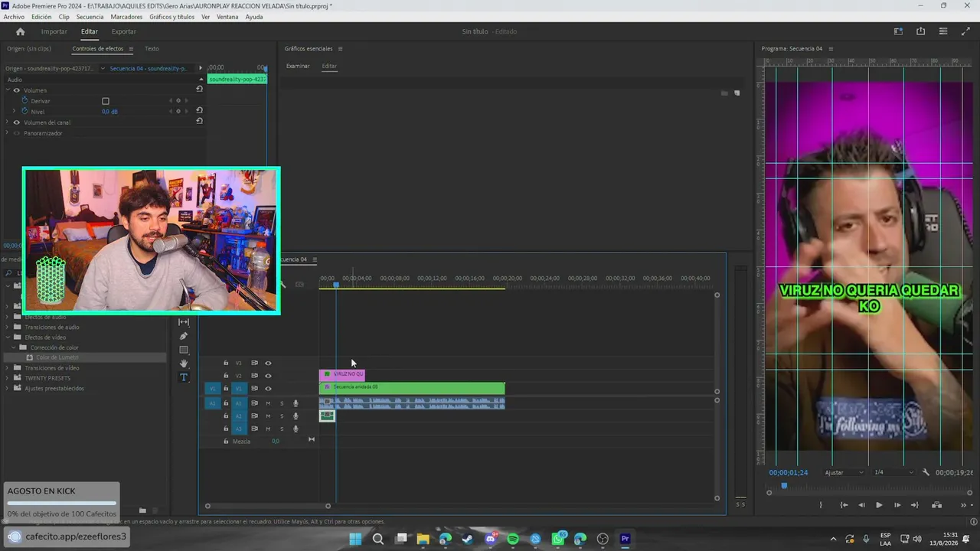
Task: Open the new folder icon in Essential Graphics
Action: pos(724,93)
